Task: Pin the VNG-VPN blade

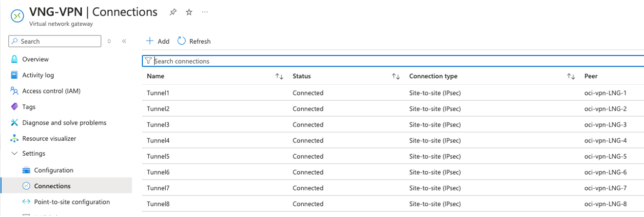Action: point(173,13)
